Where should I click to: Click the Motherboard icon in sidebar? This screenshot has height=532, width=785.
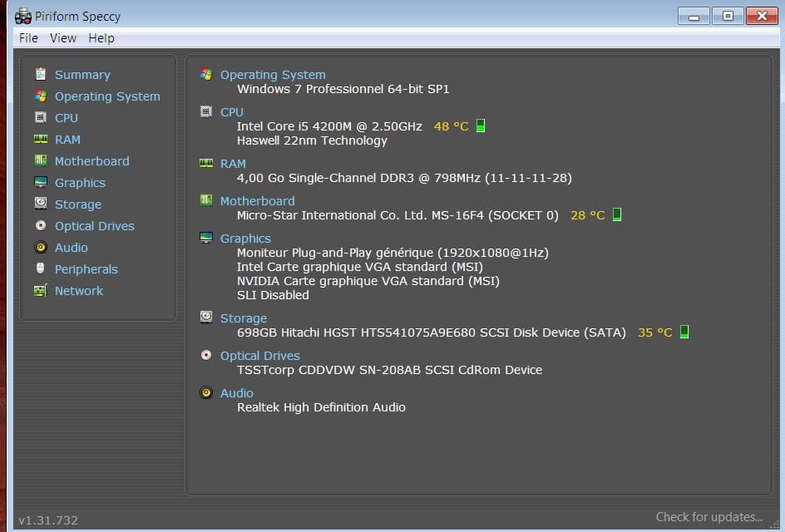click(40, 160)
